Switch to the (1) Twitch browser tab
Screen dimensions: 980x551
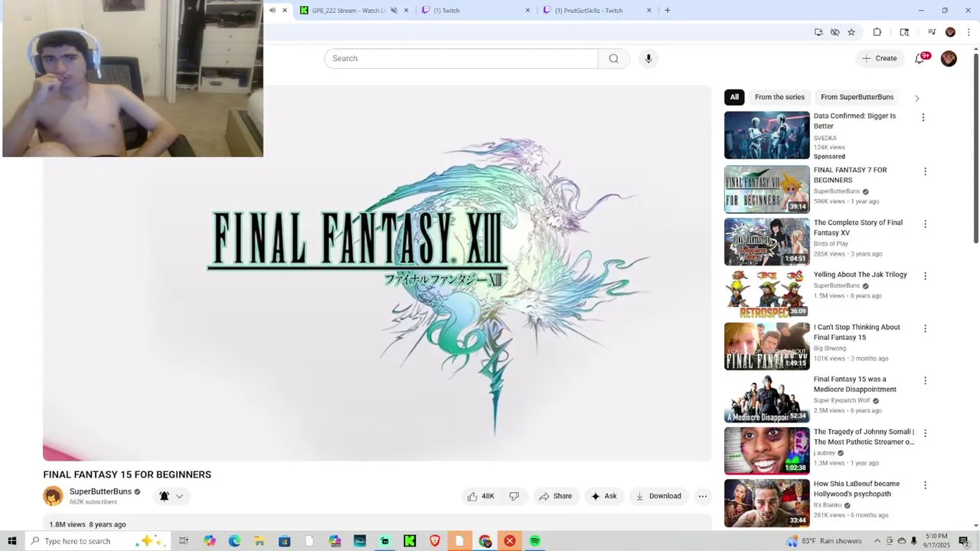(475, 11)
